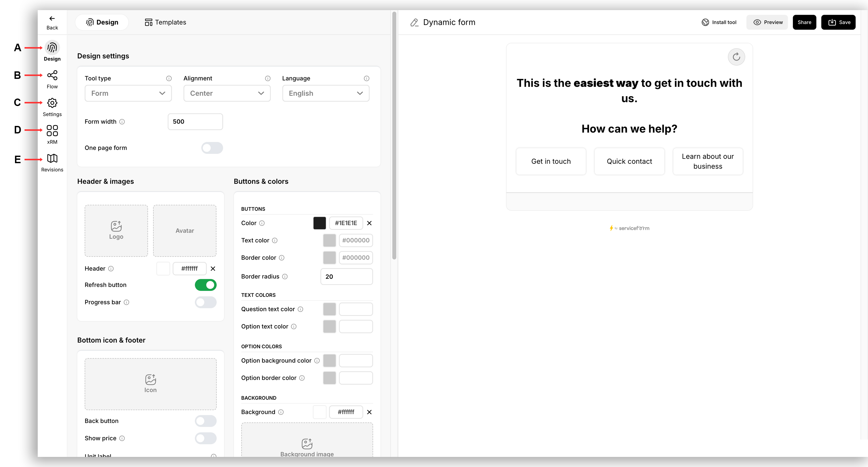Screen dimensions: 868x467
Task: Click the Background hex color field
Action: 346,412
